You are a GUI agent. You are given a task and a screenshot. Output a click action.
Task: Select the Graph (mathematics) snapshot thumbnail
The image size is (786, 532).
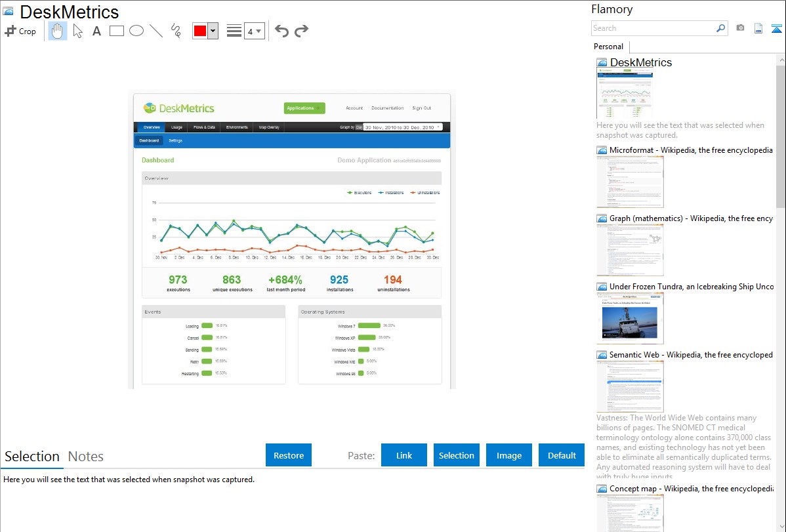[630, 250]
